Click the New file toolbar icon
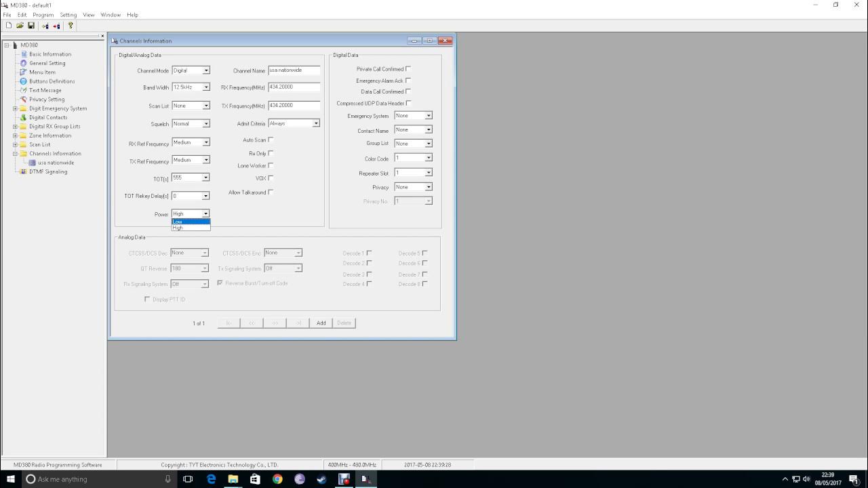 (9, 26)
